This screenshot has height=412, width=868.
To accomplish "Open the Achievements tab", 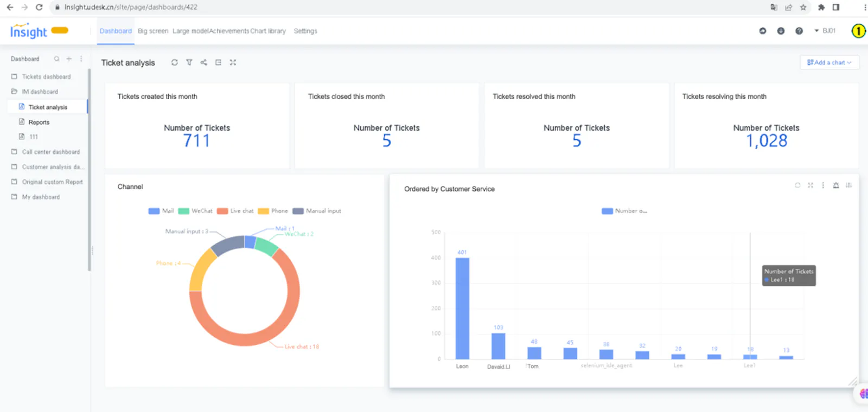I will click(229, 31).
